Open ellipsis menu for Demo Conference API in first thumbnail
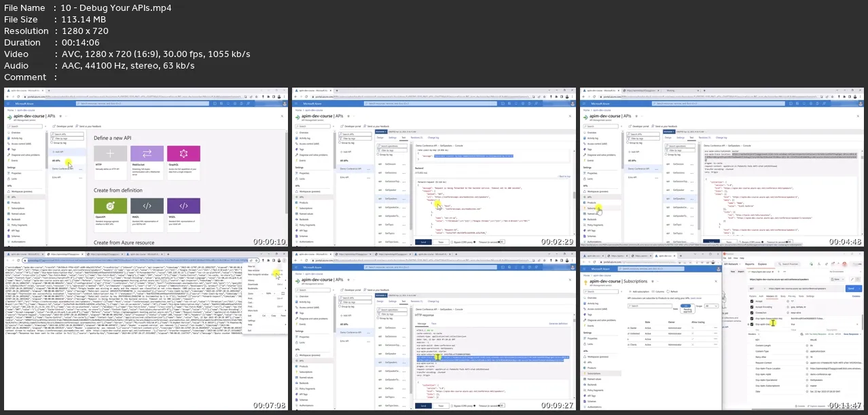Viewport: 868px width, 415px height. point(81,169)
